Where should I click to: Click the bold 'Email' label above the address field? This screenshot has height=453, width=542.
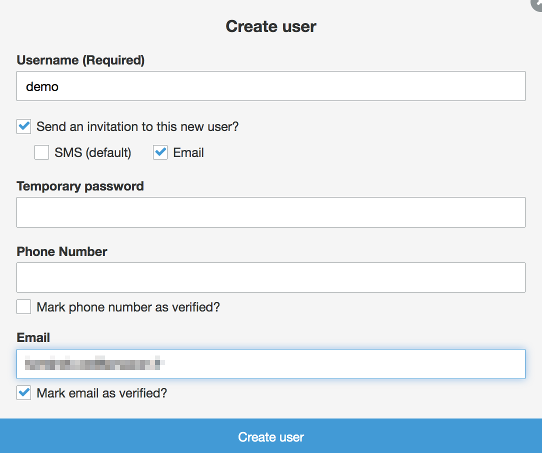click(33, 338)
